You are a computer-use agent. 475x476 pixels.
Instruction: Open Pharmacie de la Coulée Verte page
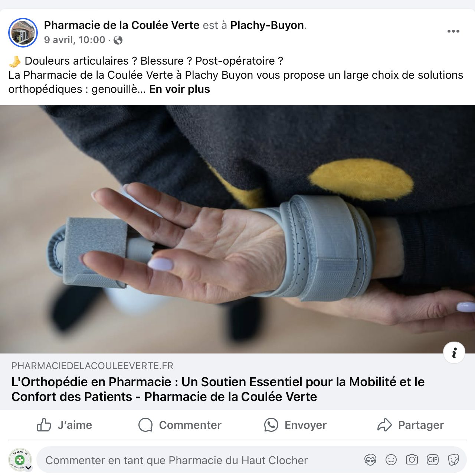122,25
